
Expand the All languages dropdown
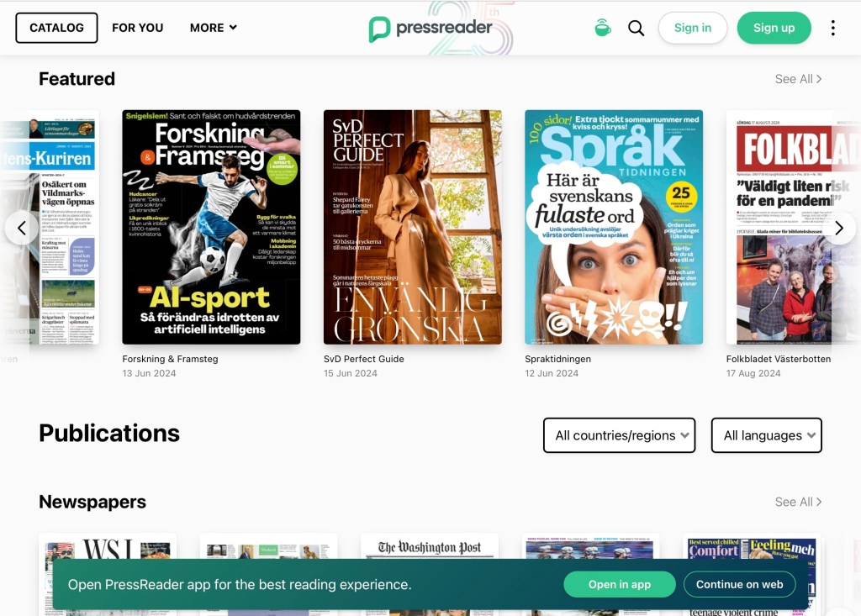tap(766, 435)
